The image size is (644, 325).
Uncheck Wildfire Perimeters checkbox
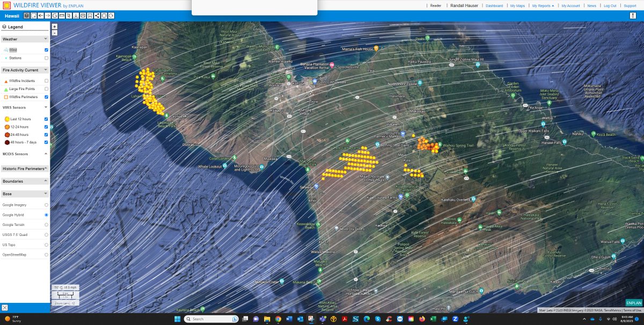[47, 97]
